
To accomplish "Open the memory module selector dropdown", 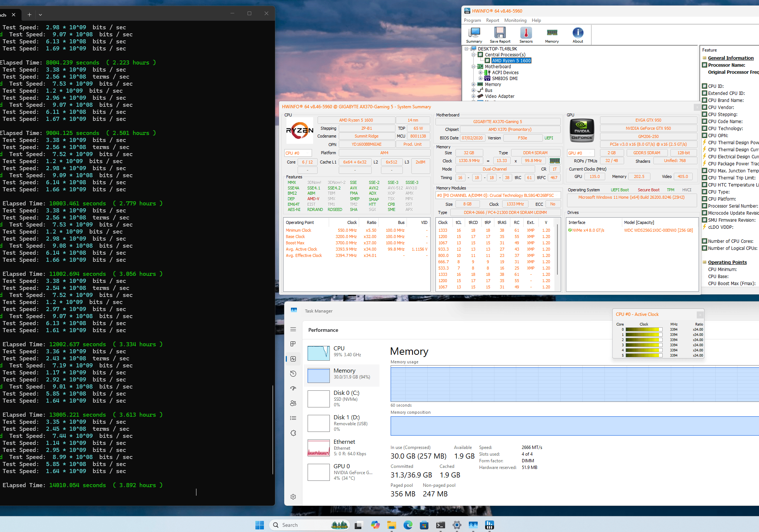I will (498, 195).
